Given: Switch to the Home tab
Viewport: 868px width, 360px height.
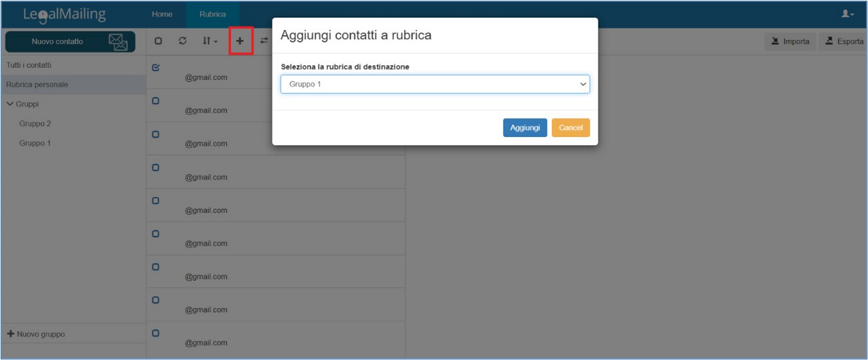Looking at the screenshot, I should pos(162,14).
